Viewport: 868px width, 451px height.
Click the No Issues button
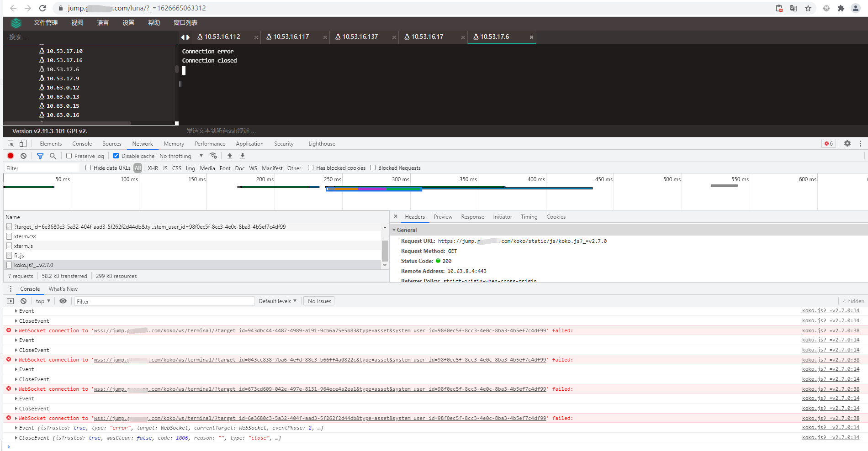tap(319, 301)
